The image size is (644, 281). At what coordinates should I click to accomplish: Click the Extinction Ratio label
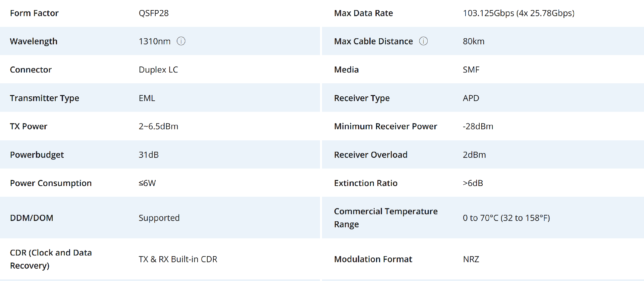366,183
